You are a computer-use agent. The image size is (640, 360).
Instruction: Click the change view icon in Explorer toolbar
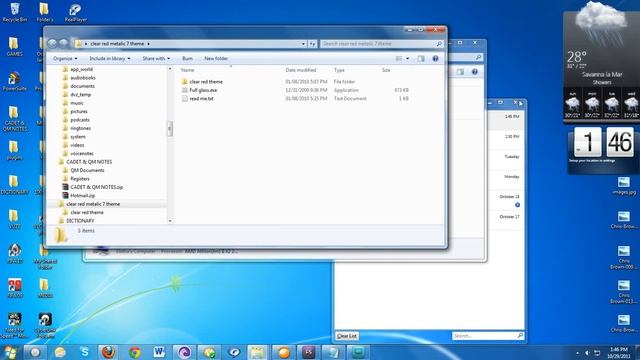coord(399,59)
